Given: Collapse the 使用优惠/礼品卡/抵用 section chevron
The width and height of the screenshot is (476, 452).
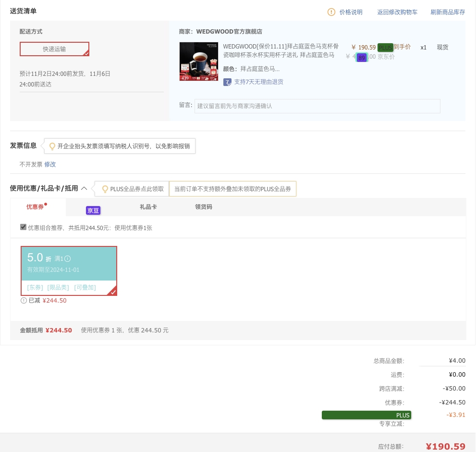Looking at the screenshot, I should (85, 188).
